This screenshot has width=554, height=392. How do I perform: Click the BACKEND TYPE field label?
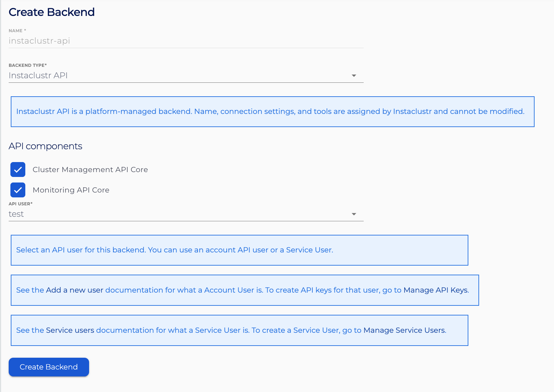[28, 65]
